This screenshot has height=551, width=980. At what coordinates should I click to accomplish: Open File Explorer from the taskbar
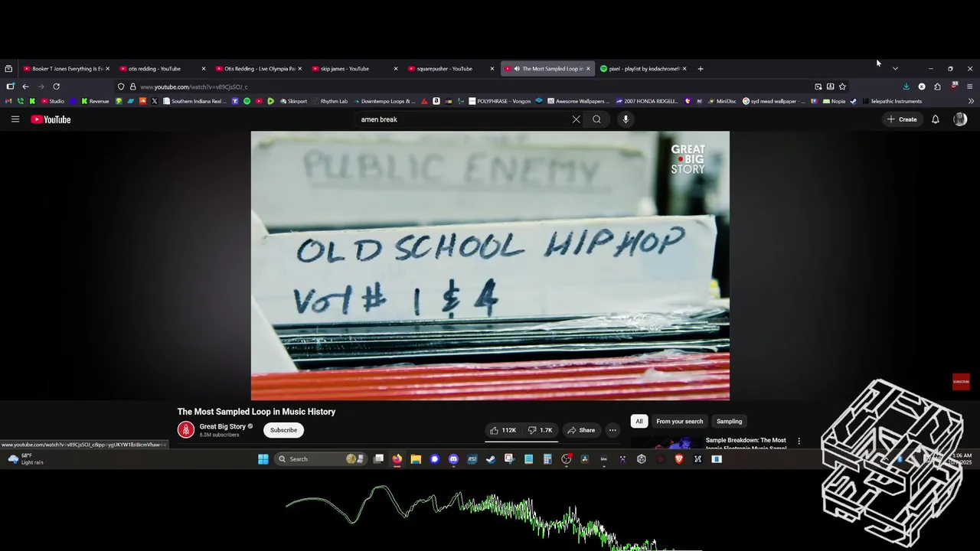pos(416,459)
